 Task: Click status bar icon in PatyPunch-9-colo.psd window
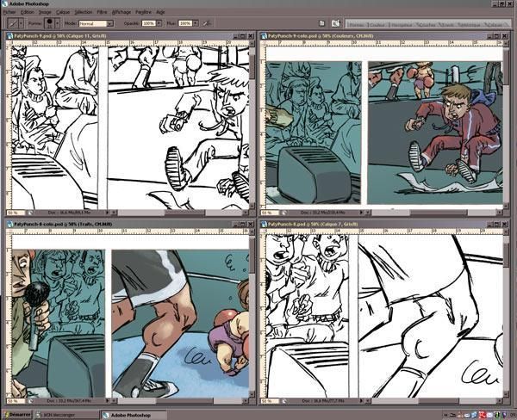[284, 213]
